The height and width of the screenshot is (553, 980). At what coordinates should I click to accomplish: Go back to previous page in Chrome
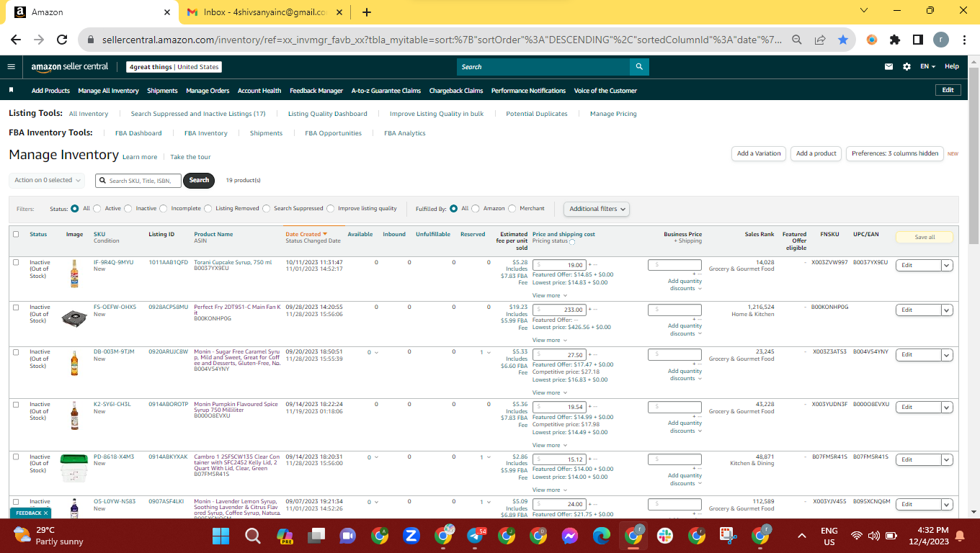(x=17, y=40)
